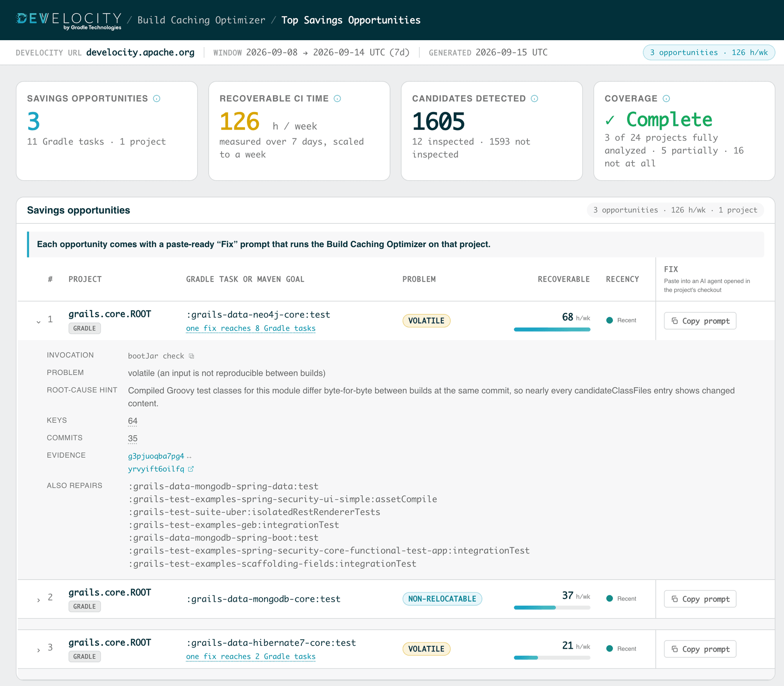The image size is (784, 686).
Task: Collapse row 1 grails-data-neo4j-core details
Action: 38,322
